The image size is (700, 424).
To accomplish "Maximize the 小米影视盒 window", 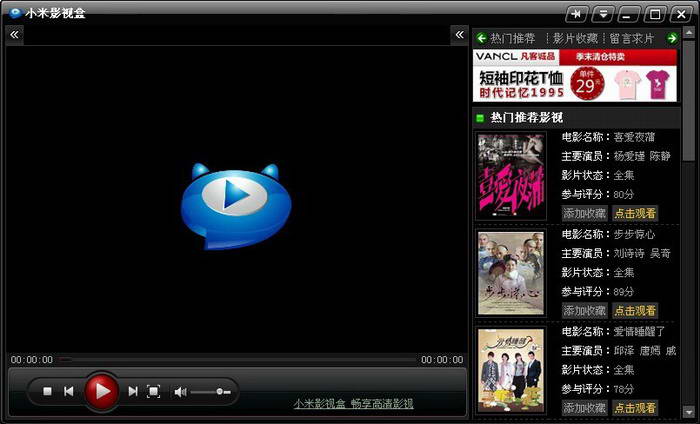I will coord(654,14).
